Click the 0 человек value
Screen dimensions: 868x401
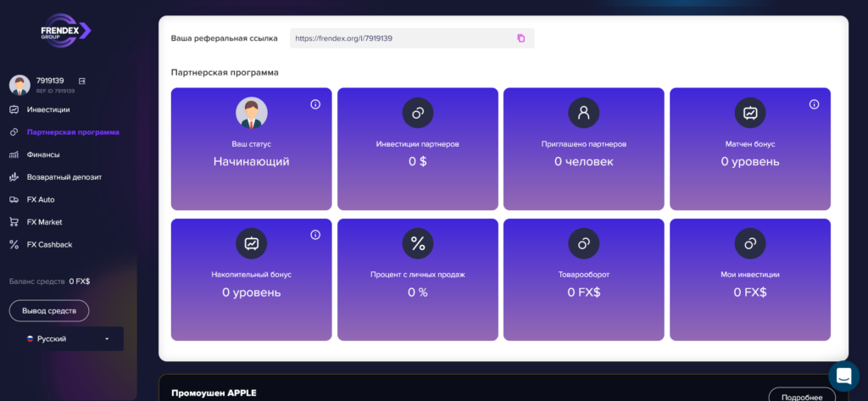point(584,162)
